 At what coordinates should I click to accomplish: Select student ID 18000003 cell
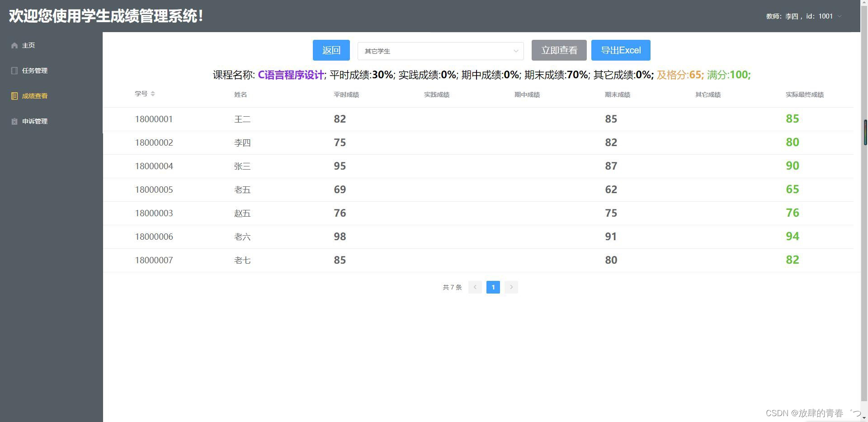[x=154, y=213]
